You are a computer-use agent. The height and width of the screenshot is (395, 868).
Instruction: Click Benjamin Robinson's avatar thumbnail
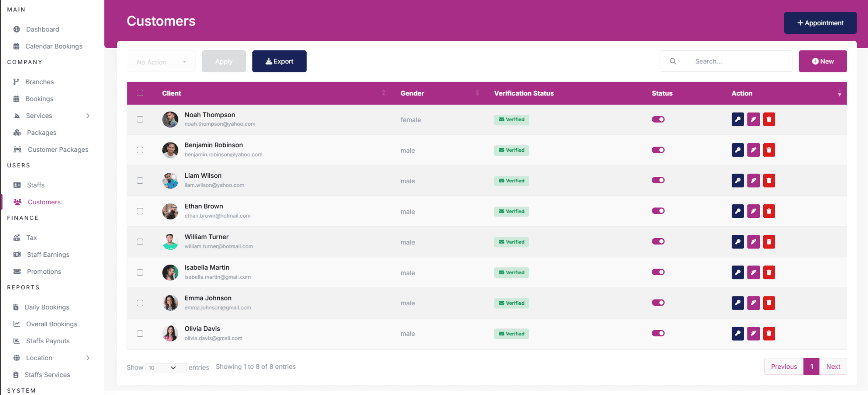tap(170, 150)
